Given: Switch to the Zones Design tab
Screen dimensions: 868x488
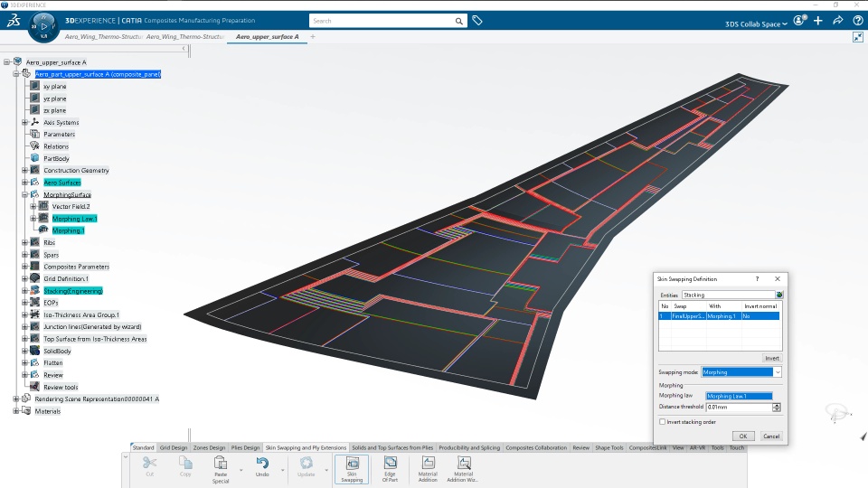Looking at the screenshot, I should 209,447.
